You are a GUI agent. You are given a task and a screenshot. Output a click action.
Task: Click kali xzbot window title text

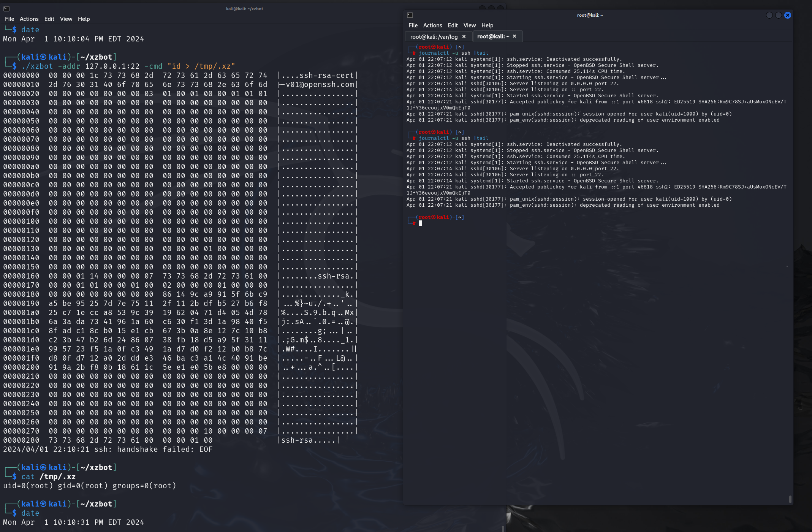coord(244,9)
